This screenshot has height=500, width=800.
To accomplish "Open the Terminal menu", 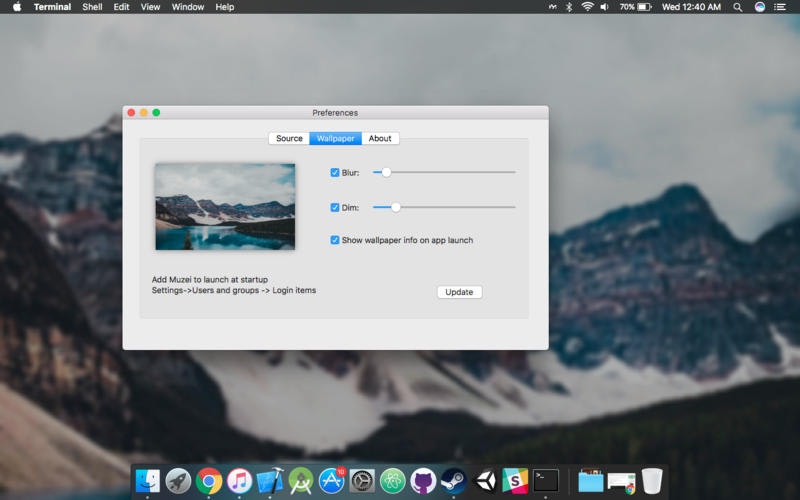I will [x=52, y=7].
